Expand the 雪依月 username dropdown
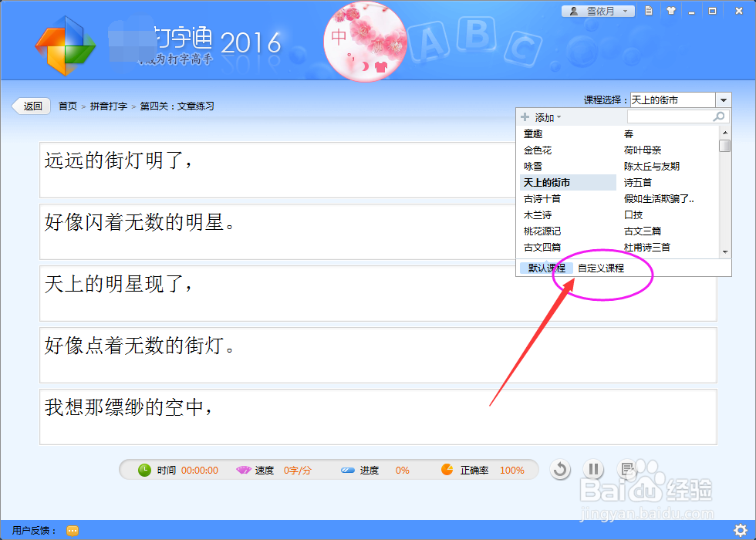This screenshot has height=540, width=756. pyautogui.click(x=625, y=10)
